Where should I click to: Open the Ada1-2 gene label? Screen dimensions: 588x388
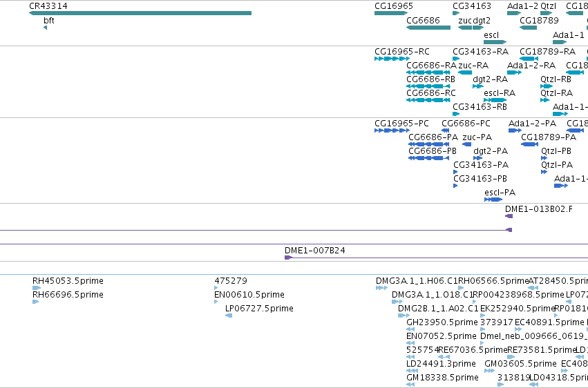(522, 6)
